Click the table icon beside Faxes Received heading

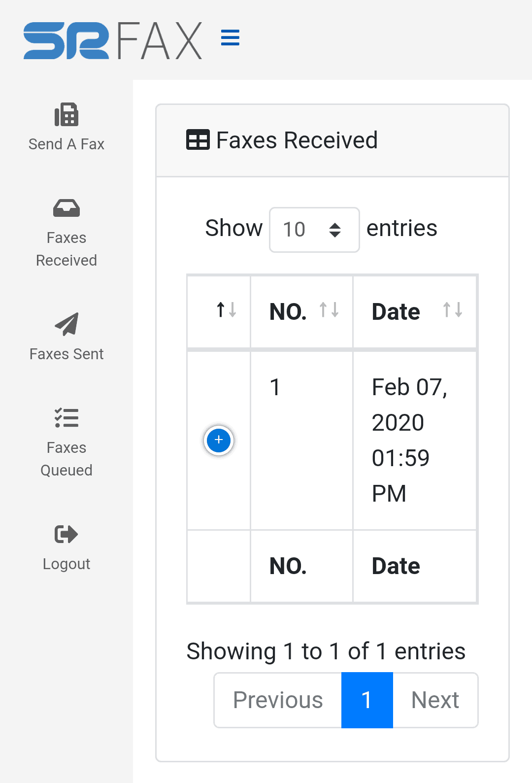tap(197, 140)
